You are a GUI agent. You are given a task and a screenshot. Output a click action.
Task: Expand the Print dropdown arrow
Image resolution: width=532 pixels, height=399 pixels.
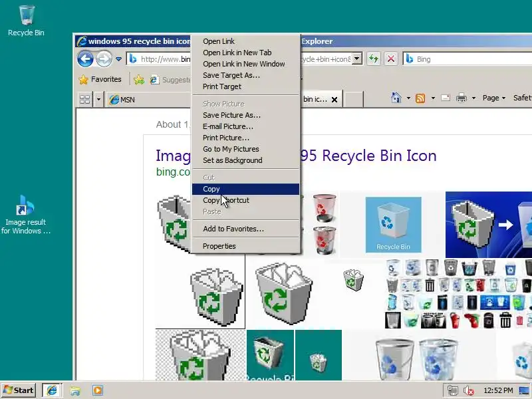tap(473, 98)
